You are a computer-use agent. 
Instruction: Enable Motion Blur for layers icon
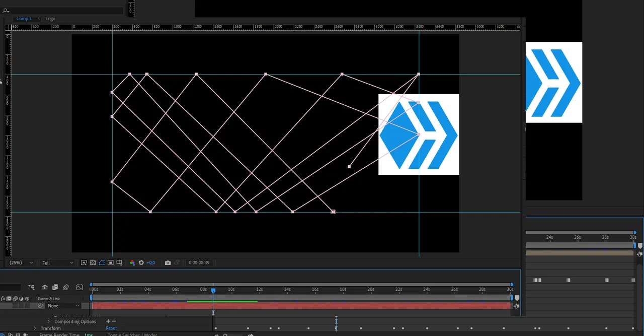coord(66,287)
